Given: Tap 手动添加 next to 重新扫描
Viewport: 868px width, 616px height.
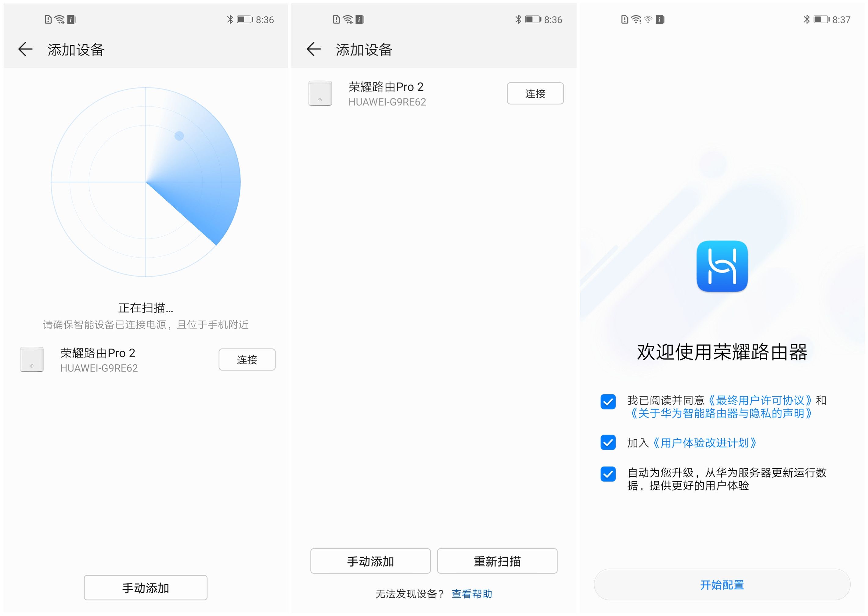Looking at the screenshot, I should 370,561.
